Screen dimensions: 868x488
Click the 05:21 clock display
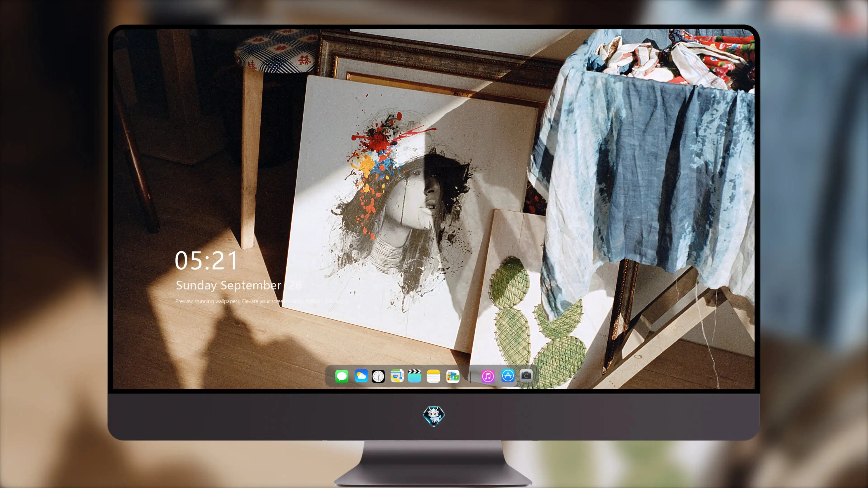pos(206,261)
